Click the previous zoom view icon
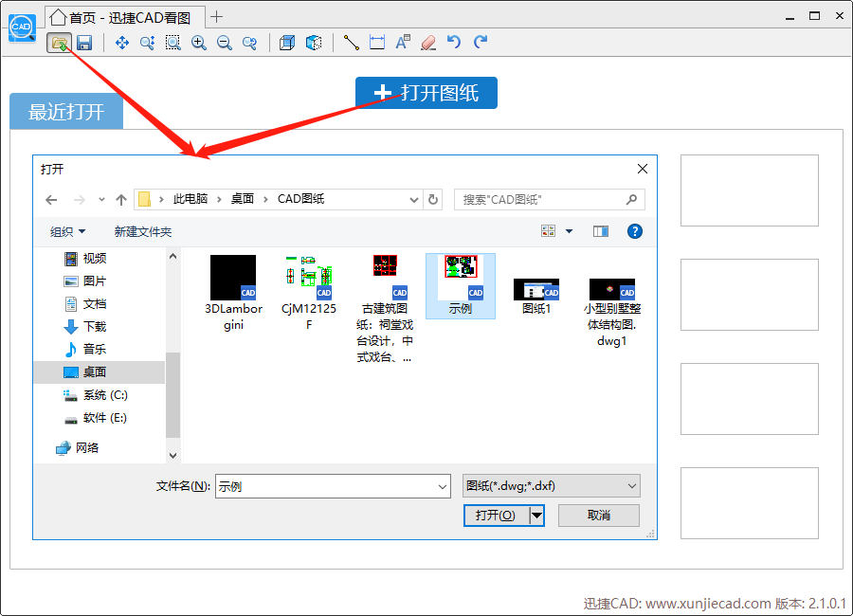The height and width of the screenshot is (616, 853). pyautogui.click(x=249, y=43)
